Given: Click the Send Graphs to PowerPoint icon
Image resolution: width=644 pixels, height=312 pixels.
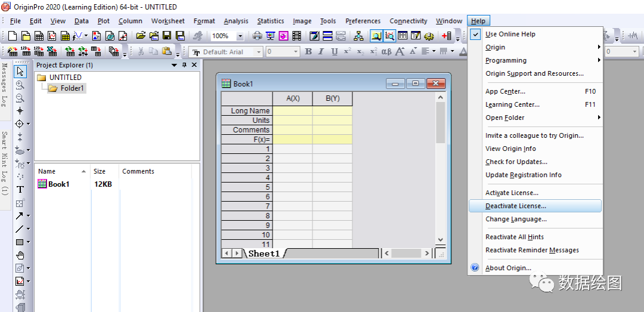Looking at the screenshot, I should pos(283,36).
